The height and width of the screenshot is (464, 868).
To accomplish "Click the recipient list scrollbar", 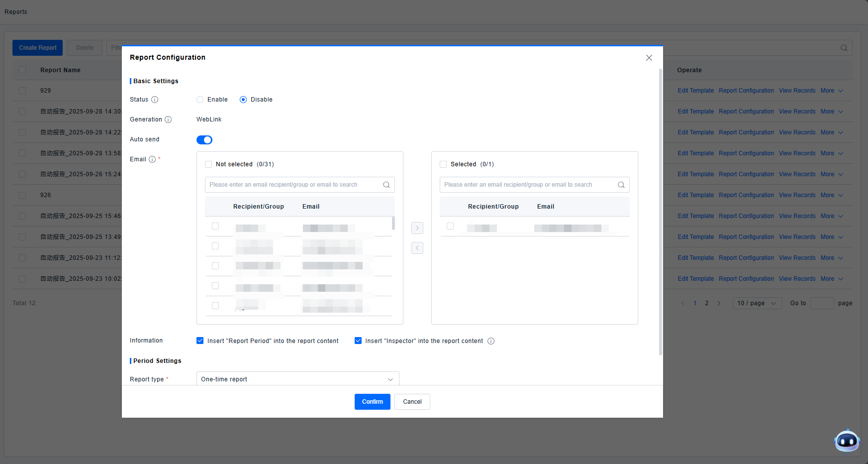I will (x=393, y=223).
